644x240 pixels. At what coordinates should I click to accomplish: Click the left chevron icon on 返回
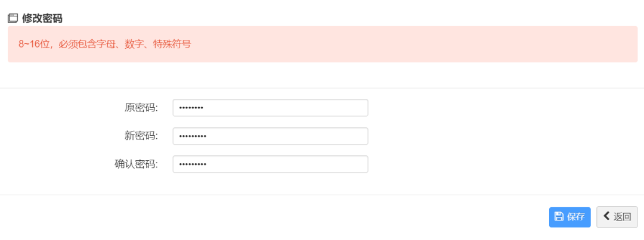[606, 216]
